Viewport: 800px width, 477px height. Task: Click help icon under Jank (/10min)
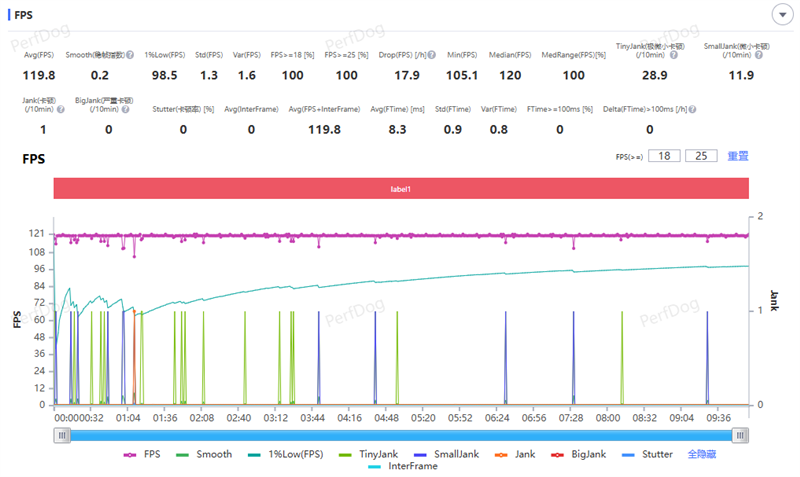coord(59,109)
